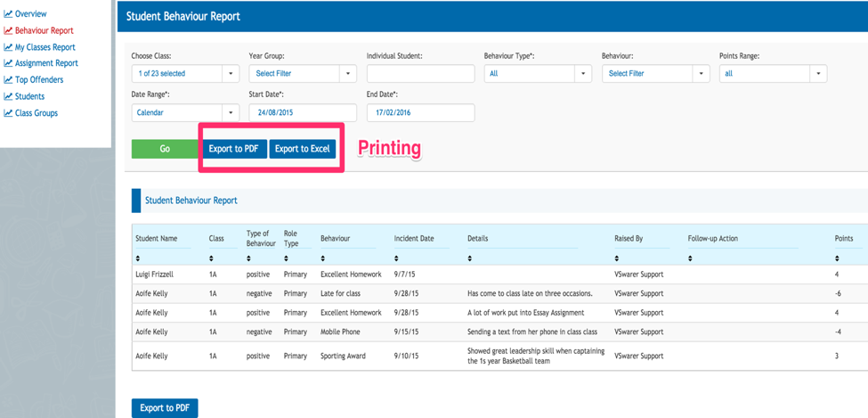
Task: Open Behaviour Type dropdown showing All
Action: click(538, 74)
